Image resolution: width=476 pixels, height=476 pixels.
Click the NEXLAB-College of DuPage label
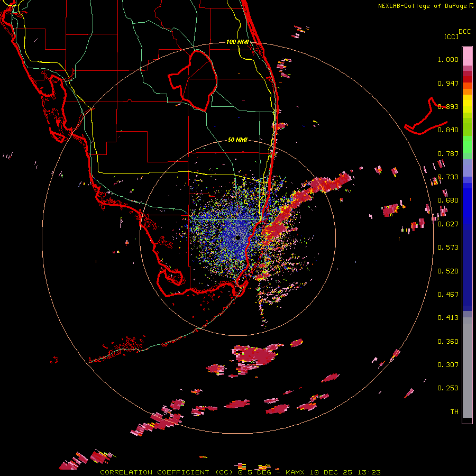click(422, 6)
